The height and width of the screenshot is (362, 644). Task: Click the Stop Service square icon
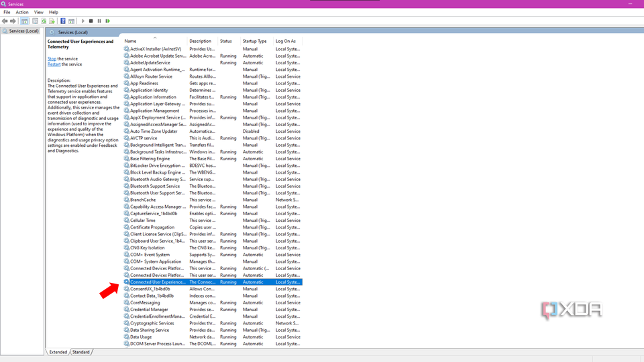coord(91,21)
